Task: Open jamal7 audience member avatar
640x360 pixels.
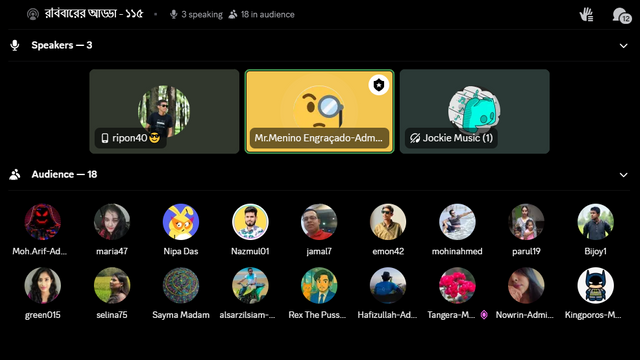Action: [319, 222]
